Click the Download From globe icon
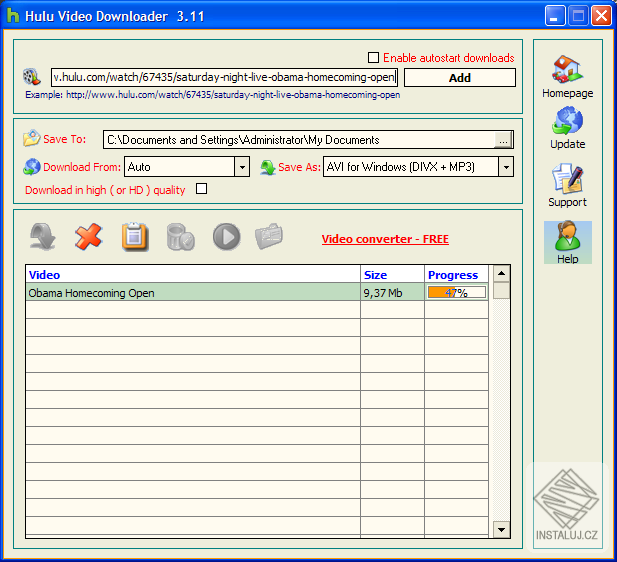The image size is (617, 562). 31,166
